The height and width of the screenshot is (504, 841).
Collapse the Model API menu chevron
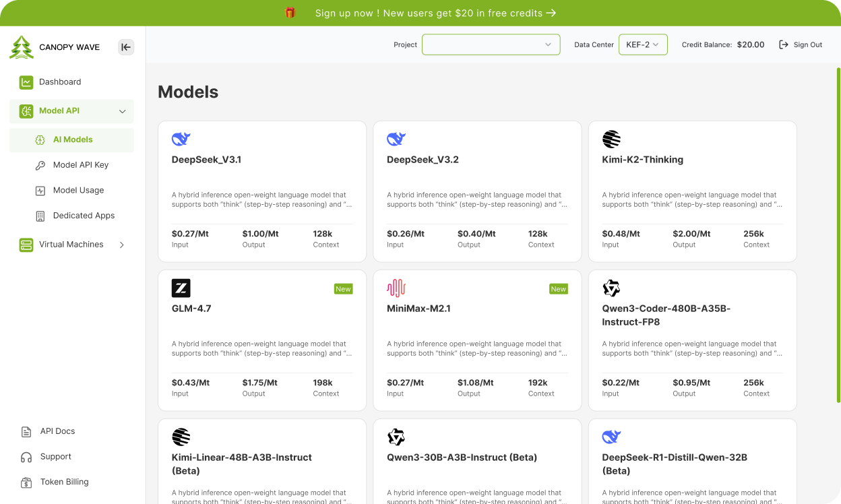coord(122,111)
